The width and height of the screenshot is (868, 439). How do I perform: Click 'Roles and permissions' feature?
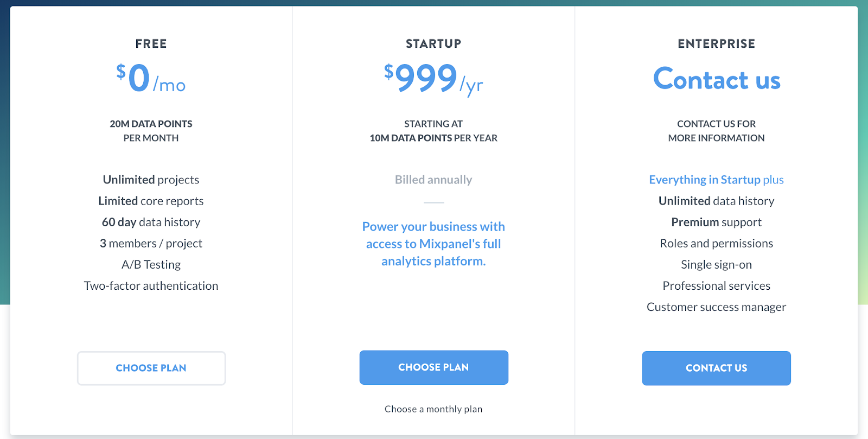coord(716,244)
